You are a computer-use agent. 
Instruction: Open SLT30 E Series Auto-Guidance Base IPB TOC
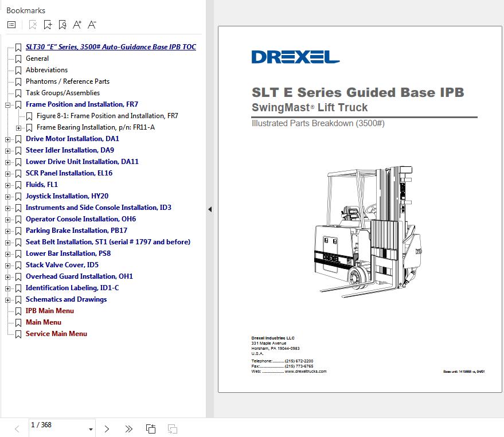click(111, 47)
